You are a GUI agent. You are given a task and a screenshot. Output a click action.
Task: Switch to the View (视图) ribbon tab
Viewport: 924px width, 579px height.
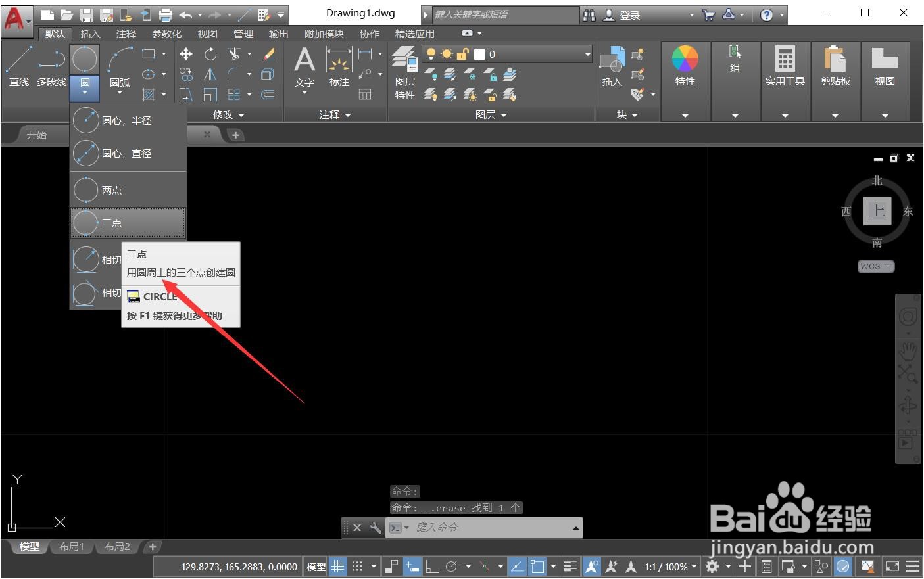[x=208, y=34]
